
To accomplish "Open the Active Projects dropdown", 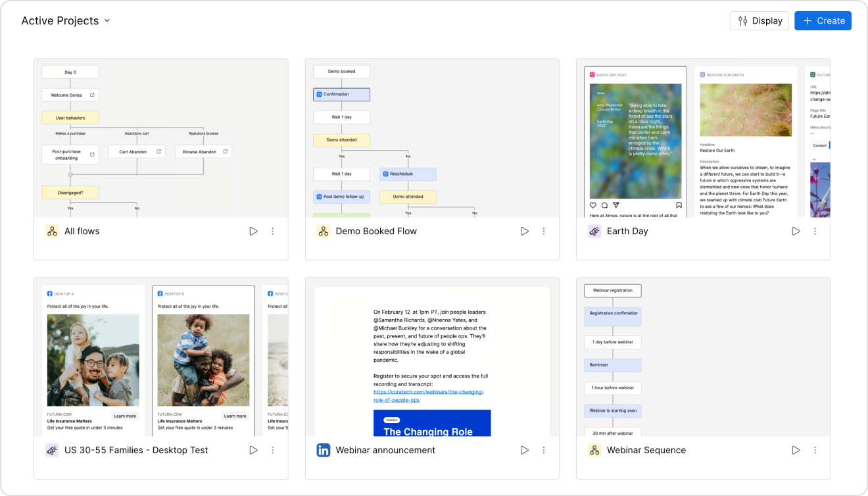I will (66, 20).
